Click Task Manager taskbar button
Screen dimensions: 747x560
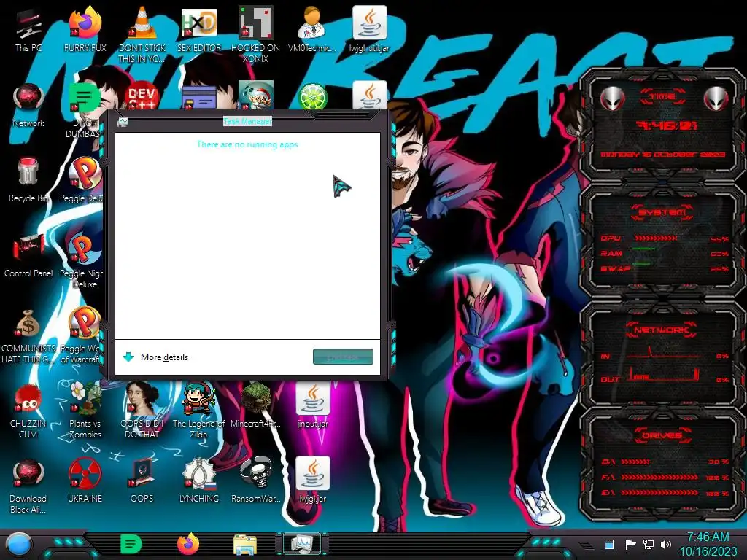pos(301,544)
